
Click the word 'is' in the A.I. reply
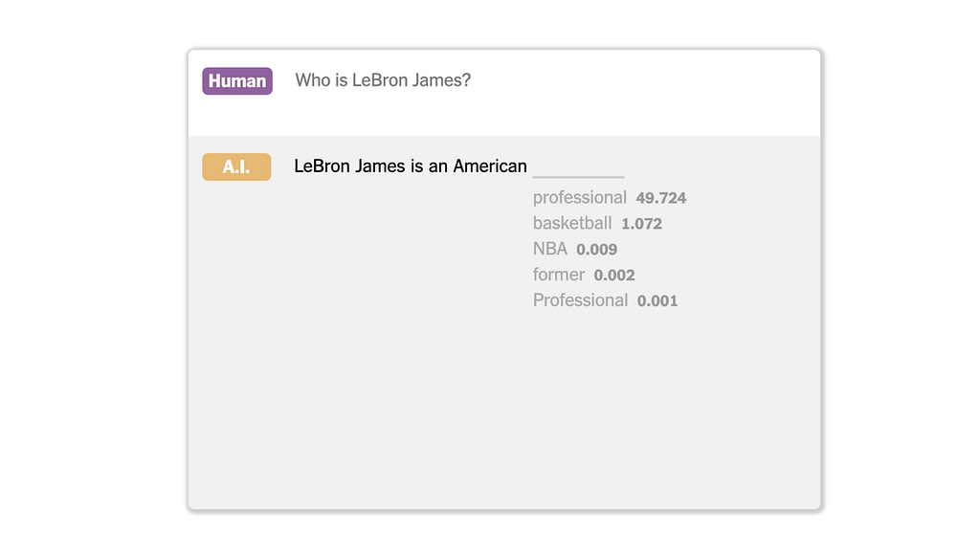pyautogui.click(x=417, y=166)
